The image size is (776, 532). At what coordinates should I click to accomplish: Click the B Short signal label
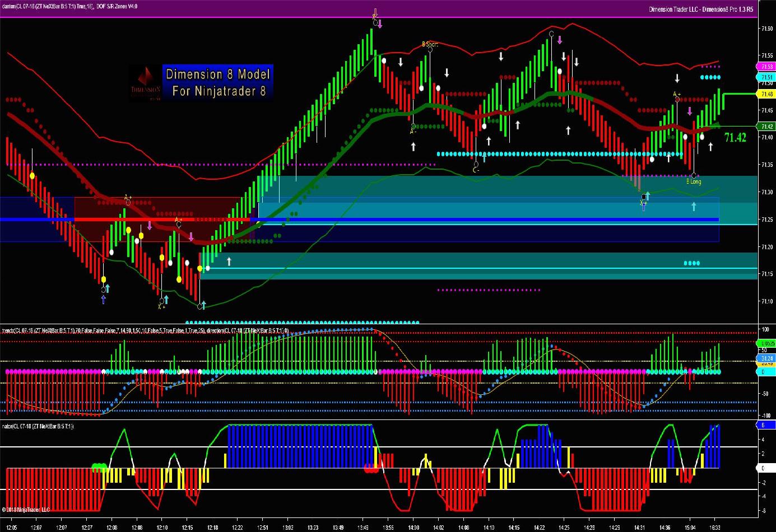tap(430, 44)
